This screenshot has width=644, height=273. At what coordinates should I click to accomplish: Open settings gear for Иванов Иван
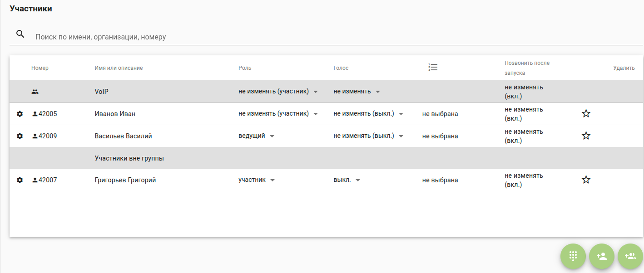(20, 114)
